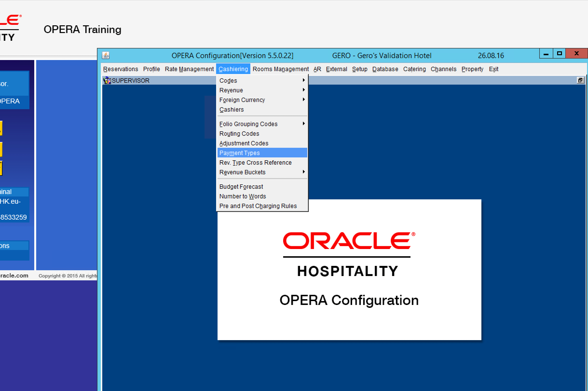This screenshot has width=588, height=391.
Task: Open Rev. Type Cross Reference
Action: coord(255,162)
